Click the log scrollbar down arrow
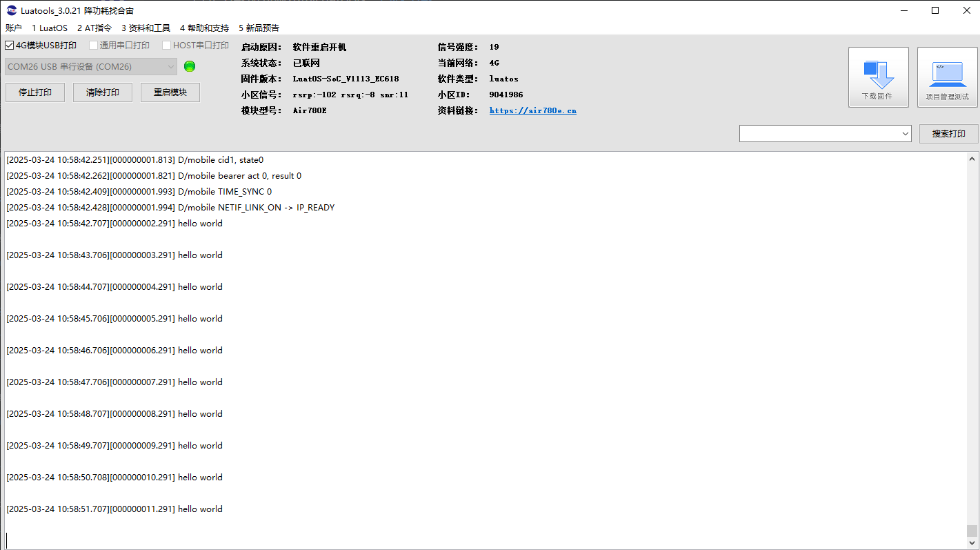 pos(972,543)
